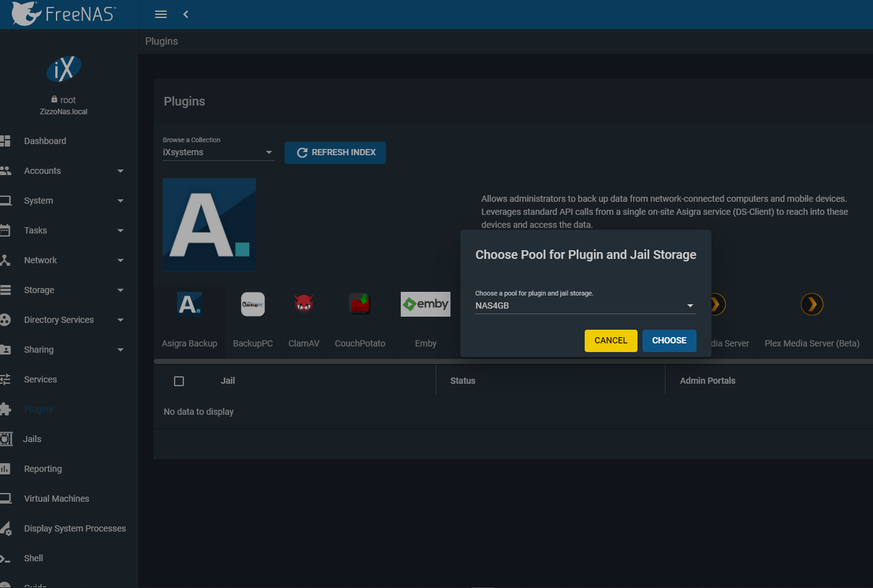The image size is (873, 588).
Task: Open Reporting in the sidebar
Action: (43, 469)
